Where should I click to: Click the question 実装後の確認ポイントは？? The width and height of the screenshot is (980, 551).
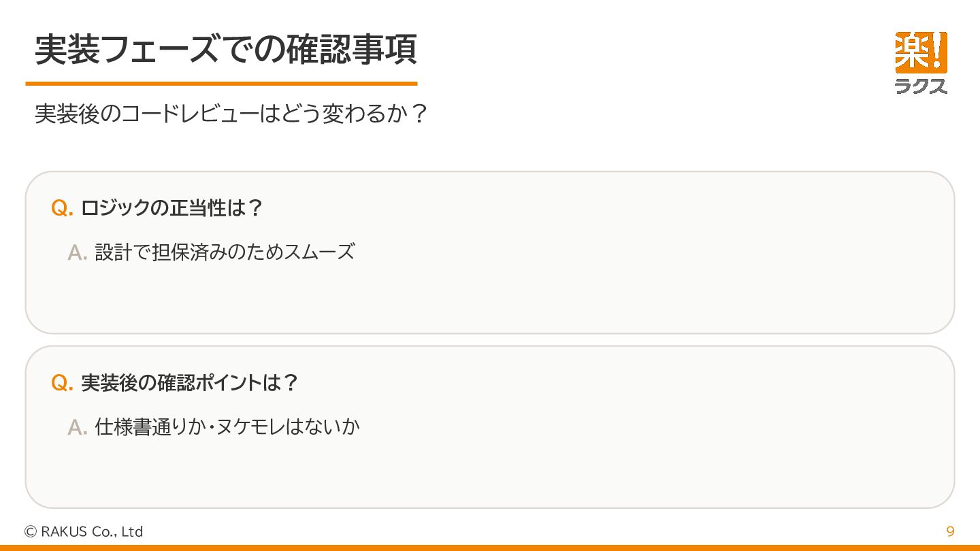(x=190, y=383)
